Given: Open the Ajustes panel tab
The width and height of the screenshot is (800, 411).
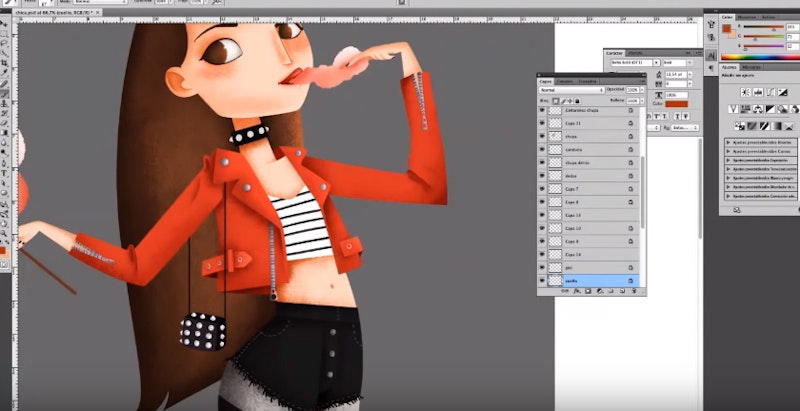Looking at the screenshot, I should click(730, 68).
